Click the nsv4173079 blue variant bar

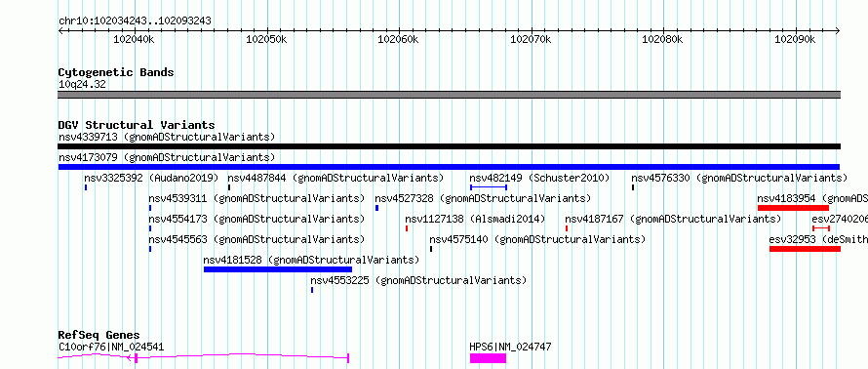(449, 167)
